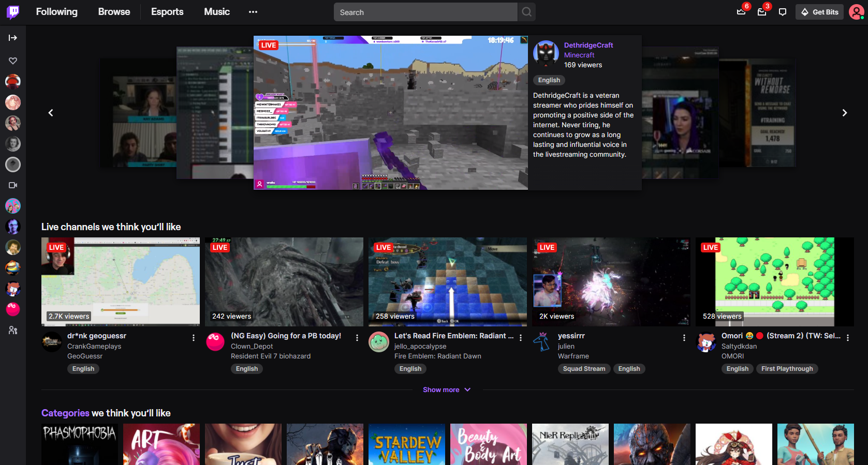Open options menu for dr*nk geoguessr stream
The height and width of the screenshot is (465, 868).
tap(194, 338)
